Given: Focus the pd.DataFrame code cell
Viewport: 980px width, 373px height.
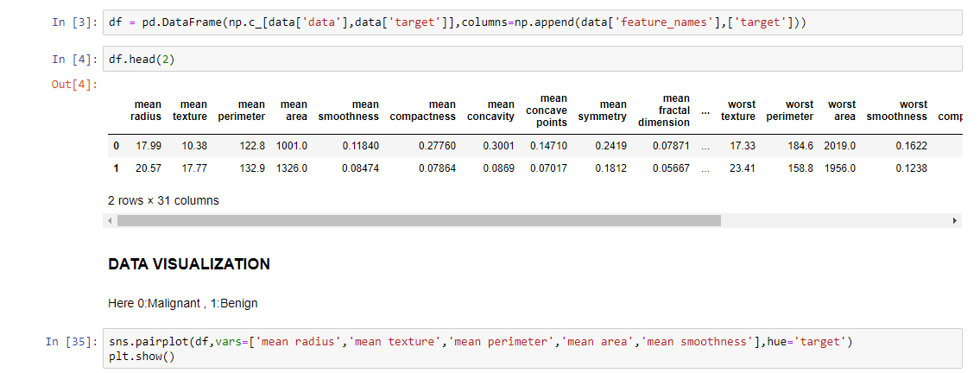Looking at the screenshot, I should (x=532, y=22).
